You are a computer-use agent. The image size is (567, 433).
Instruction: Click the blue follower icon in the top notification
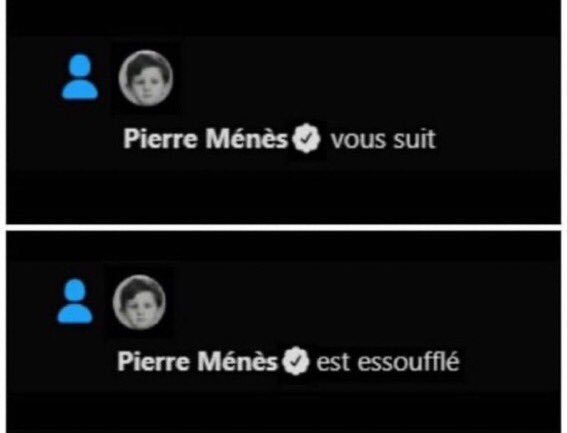pos(80,77)
